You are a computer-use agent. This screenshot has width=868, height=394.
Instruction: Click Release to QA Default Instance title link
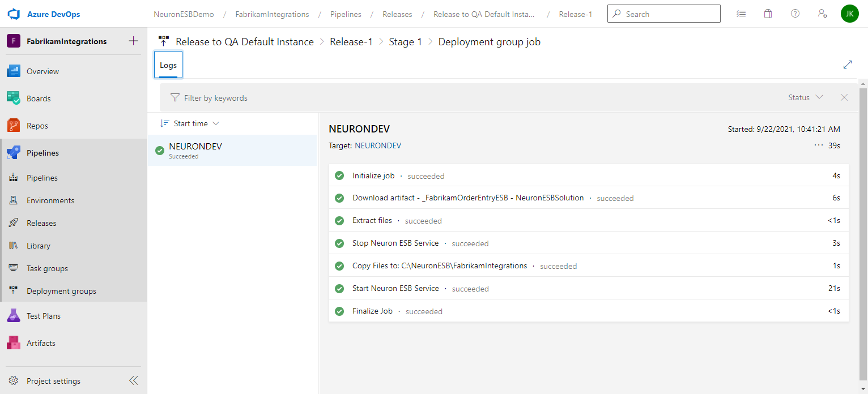point(245,42)
